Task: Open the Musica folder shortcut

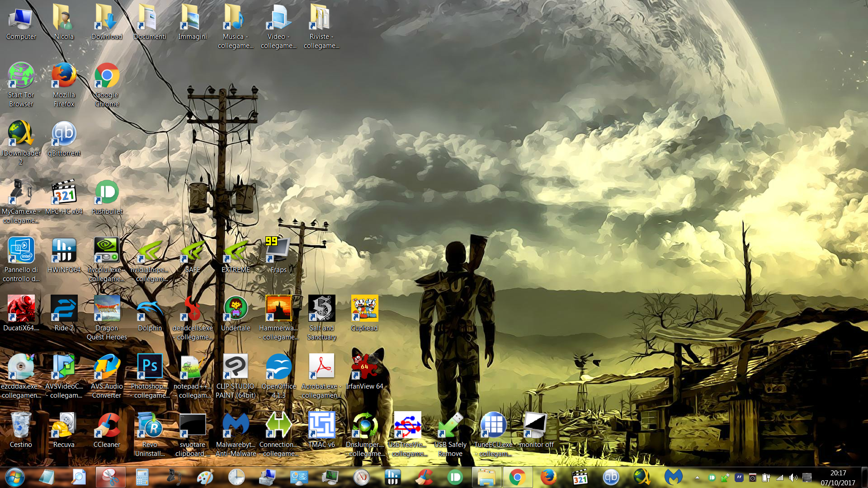Action: click(236, 27)
